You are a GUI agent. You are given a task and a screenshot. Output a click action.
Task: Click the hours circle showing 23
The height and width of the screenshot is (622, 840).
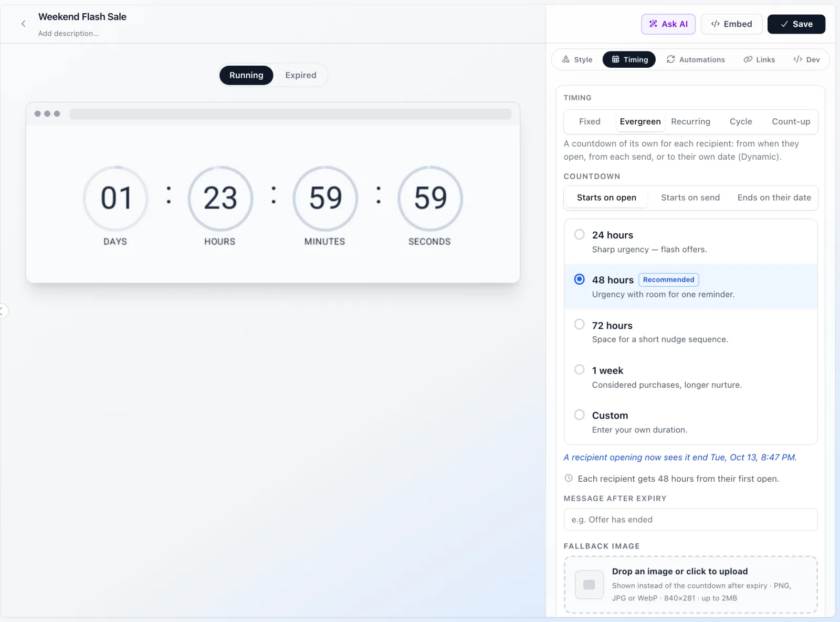220,199
